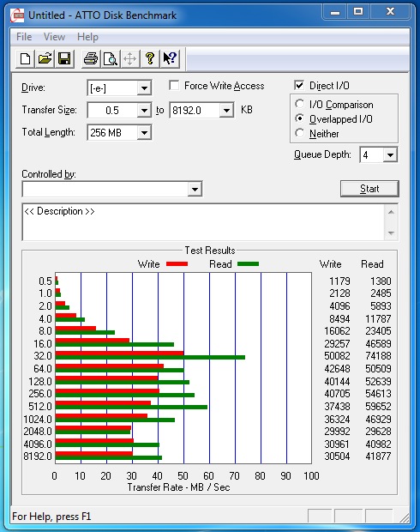Expand the Controlled by dropdown
Screen dimensions: 420x532
pos(195,190)
